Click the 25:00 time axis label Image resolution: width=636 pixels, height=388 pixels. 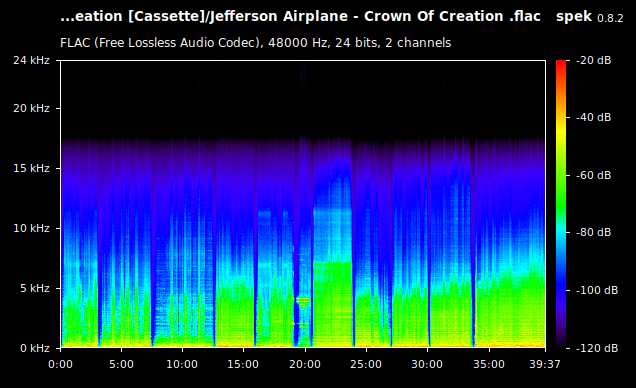pos(366,364)
